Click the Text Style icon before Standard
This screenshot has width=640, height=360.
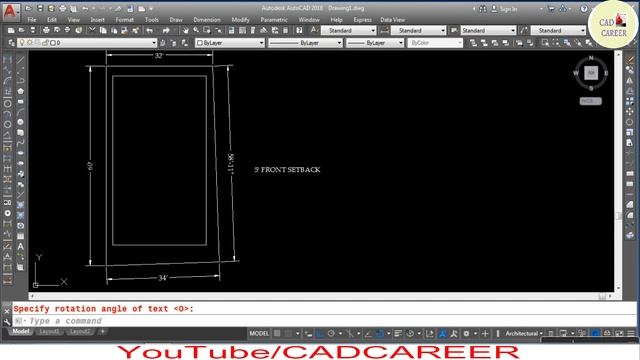click(314, 30)
